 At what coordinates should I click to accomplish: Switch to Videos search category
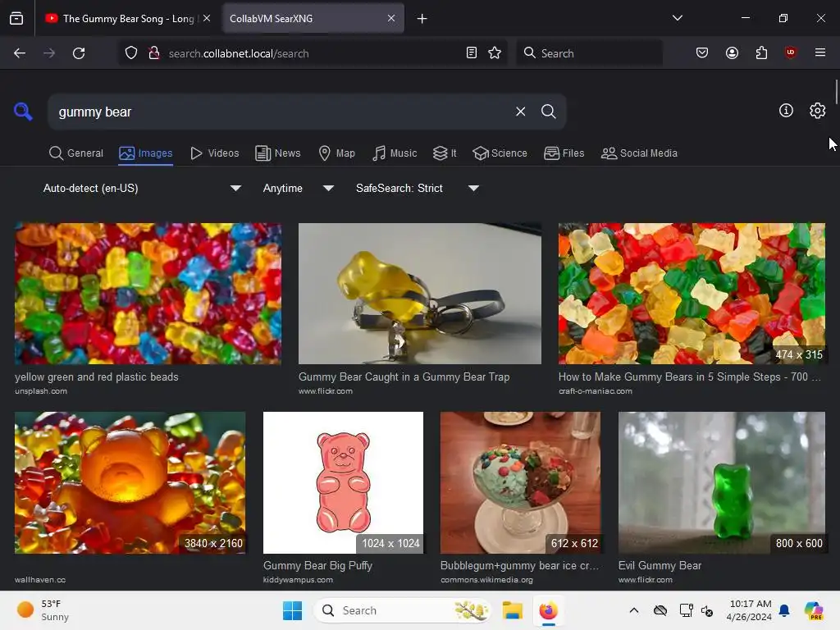(215, 153)
